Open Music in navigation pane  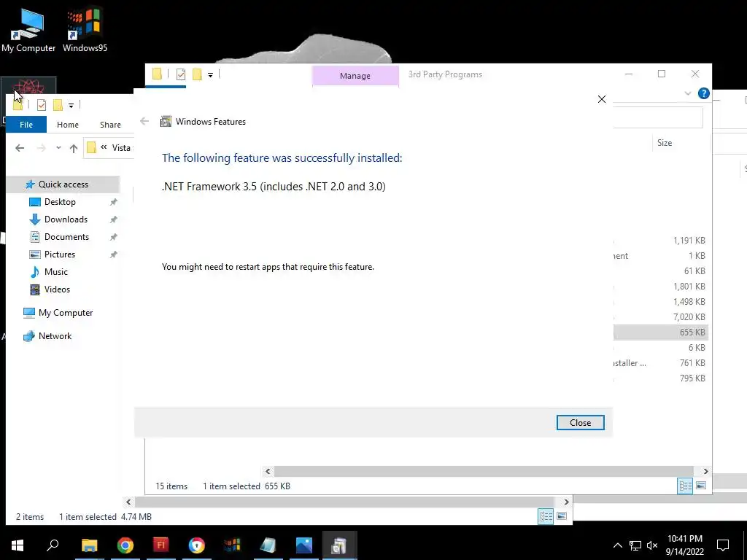(x=55, y=272)
